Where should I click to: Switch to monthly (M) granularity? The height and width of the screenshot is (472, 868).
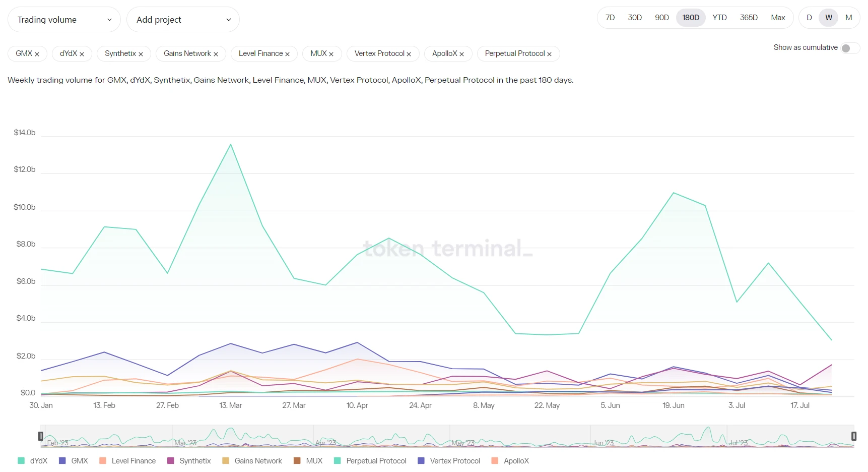[x=849, y=18]
